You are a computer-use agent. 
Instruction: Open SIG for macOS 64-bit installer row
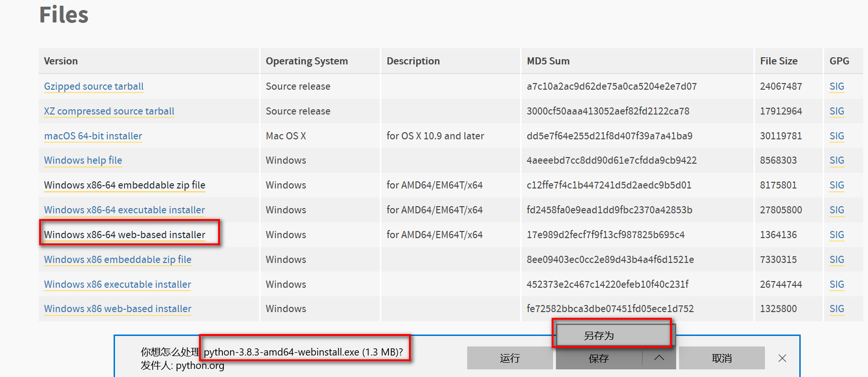coord(837,136)
